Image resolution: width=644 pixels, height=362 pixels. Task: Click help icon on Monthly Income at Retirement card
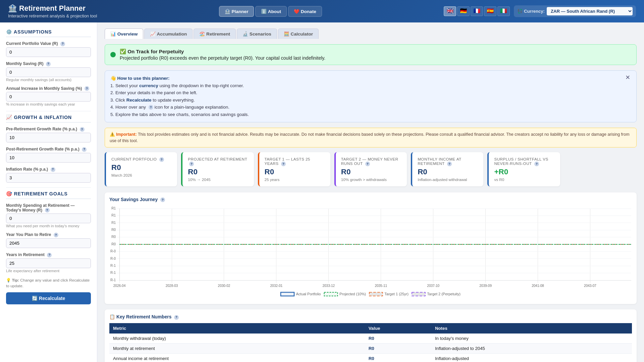point(449,164)
